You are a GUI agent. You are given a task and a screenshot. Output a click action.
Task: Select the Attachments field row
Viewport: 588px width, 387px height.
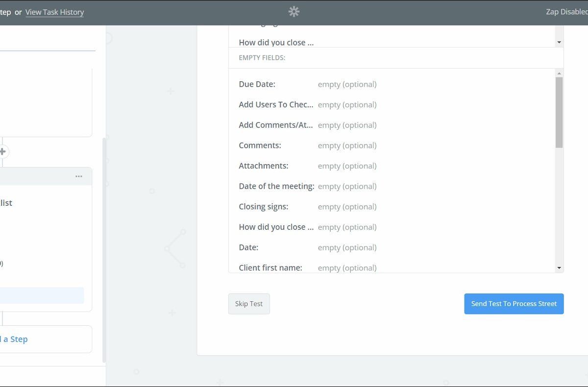coord(307,166)
